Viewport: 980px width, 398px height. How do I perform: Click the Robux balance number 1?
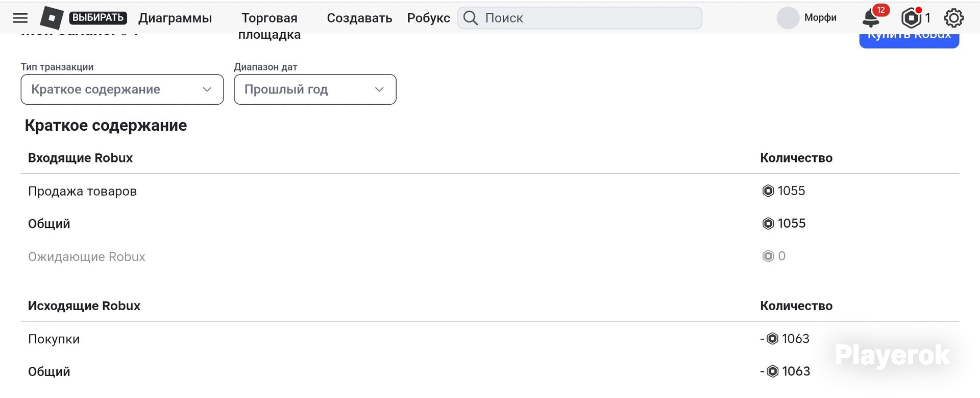(x=927, y=18)
